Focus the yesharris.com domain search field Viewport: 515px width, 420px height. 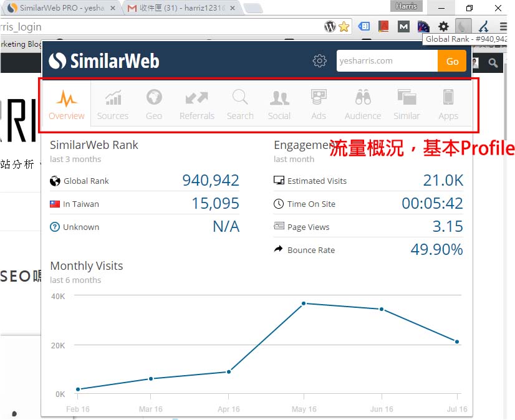387,60
